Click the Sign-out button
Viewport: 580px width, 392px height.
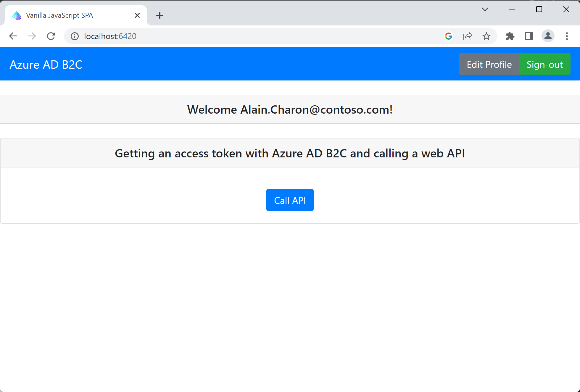[544, 64]
